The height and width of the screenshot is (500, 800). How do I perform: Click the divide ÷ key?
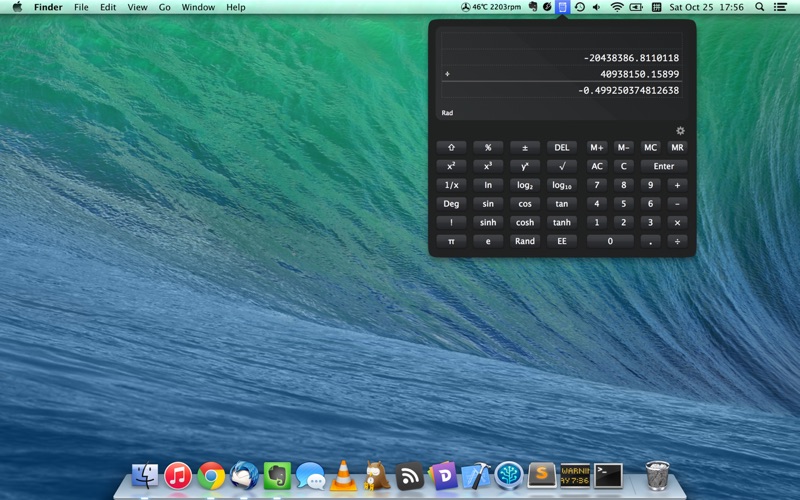pos(677,241)
